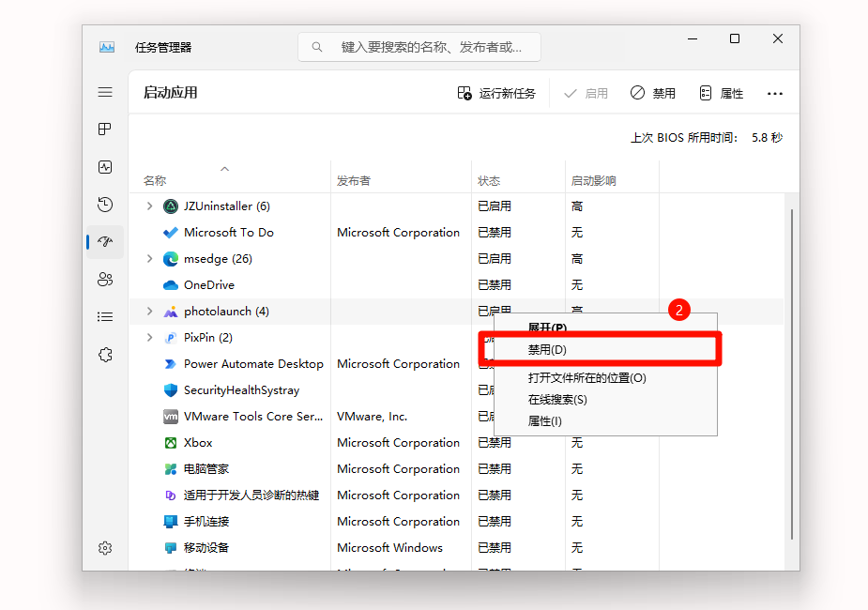Select the Microsoft To Do row name

point(229,233)
